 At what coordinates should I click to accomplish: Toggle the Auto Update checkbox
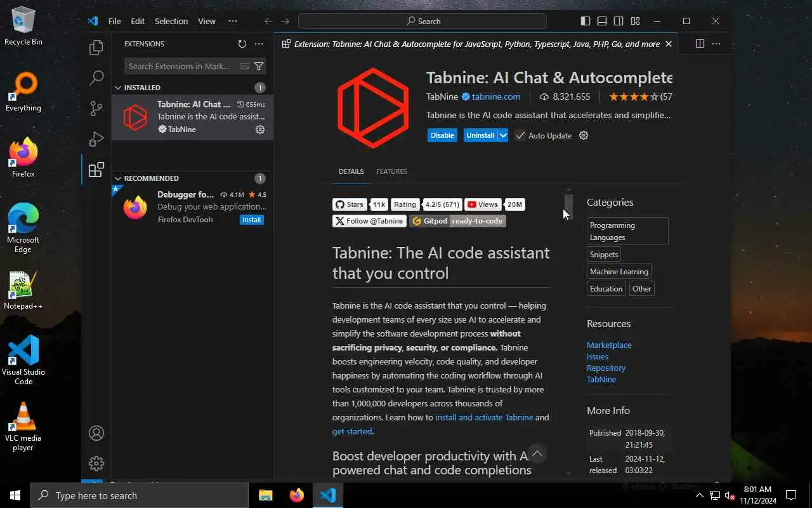[x=520, y=135]
